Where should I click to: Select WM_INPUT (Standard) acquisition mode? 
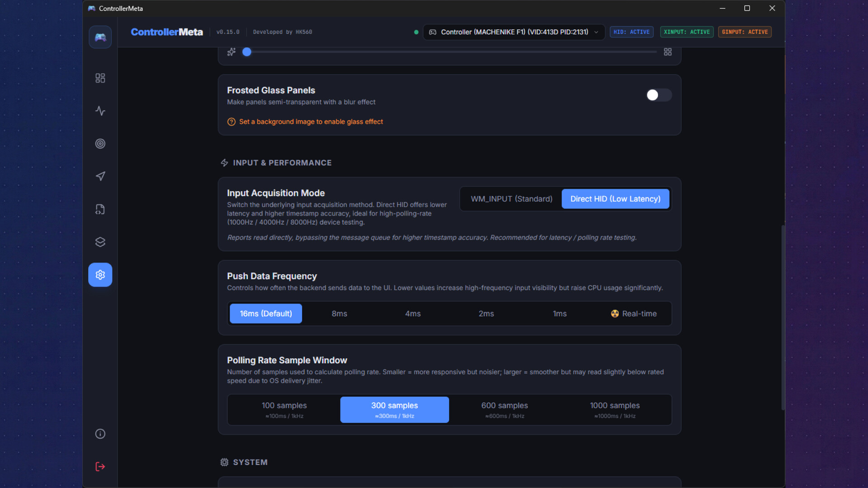[x=511, y=199]
